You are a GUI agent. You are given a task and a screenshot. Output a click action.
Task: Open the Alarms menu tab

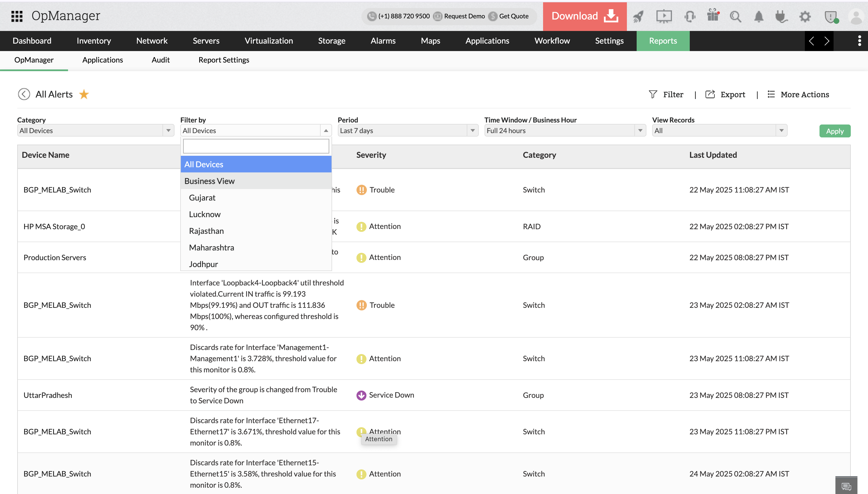coord(383,41)
